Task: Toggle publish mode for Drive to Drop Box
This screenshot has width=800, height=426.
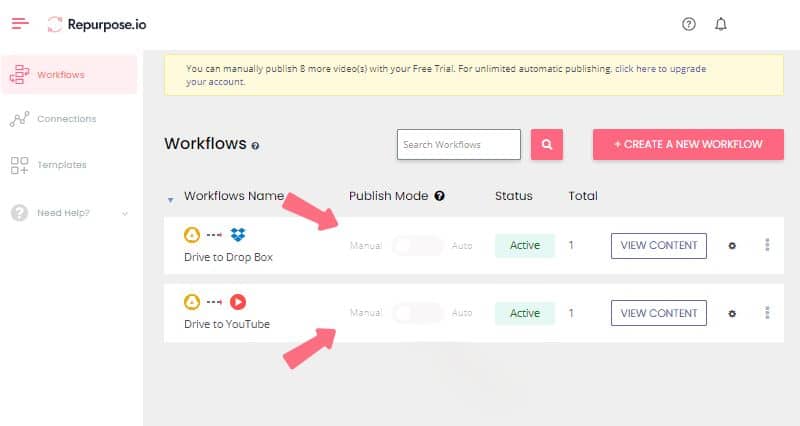Action: point(417,245)
